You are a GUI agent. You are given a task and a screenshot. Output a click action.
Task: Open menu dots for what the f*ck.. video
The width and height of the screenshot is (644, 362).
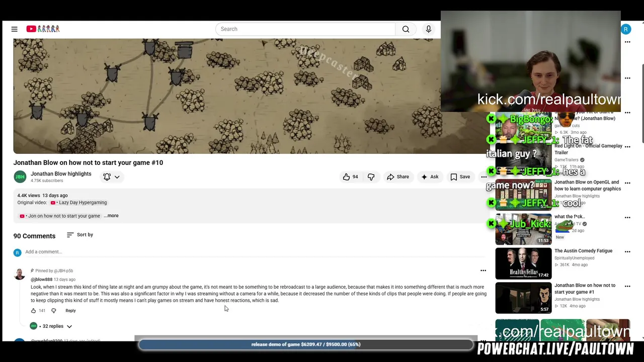[x=627, y=218]
